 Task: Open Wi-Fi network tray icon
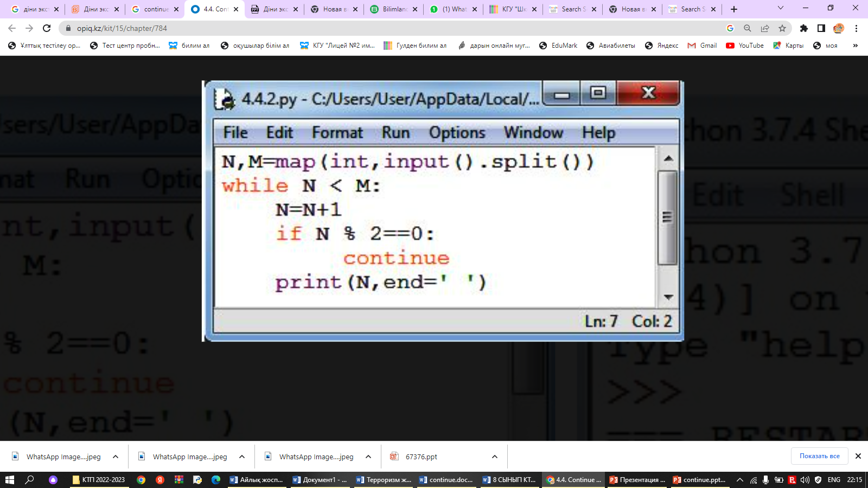point(754,480)
